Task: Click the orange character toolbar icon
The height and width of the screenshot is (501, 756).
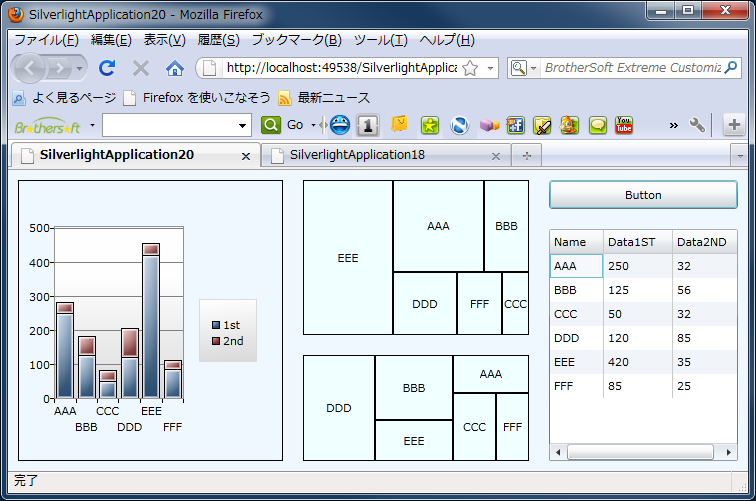Action: tap(569, 125)
